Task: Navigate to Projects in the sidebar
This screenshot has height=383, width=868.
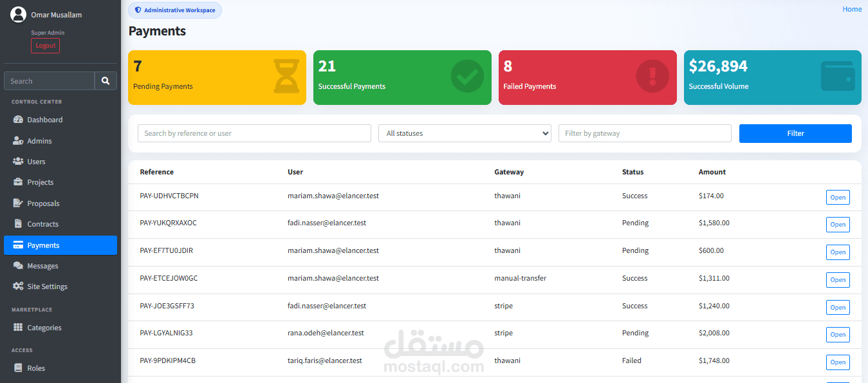Action: (60, 182)
